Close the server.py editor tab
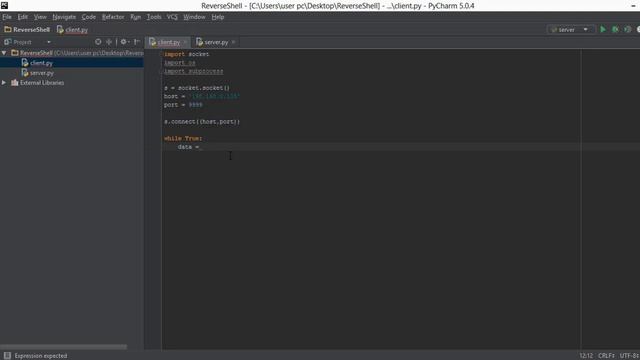This screenshot has height=360, width=640. point(233,42)
